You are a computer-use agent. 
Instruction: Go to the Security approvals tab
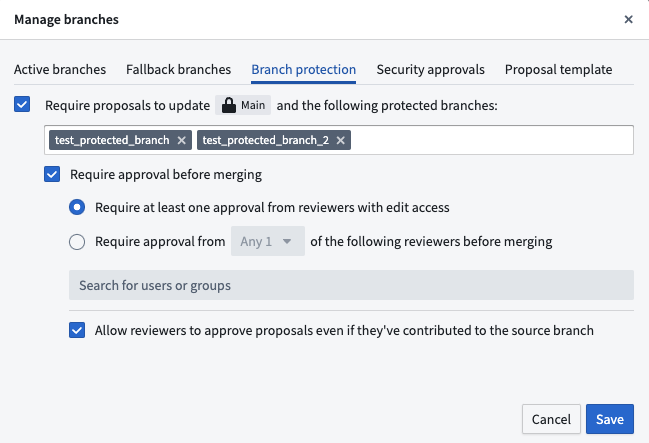pyautogui.click(x=430, y=70)
